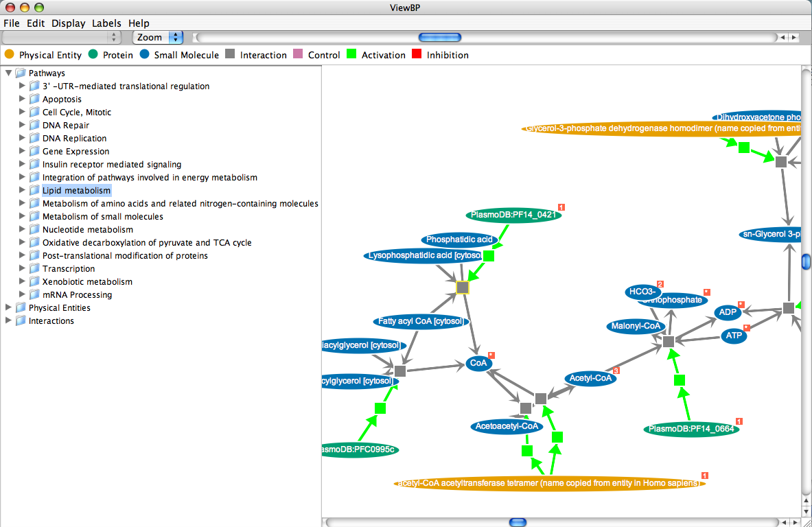Click the Malonyl-CoA node
812x527 pixels.
pyautogui.click(x=635, y=327)
